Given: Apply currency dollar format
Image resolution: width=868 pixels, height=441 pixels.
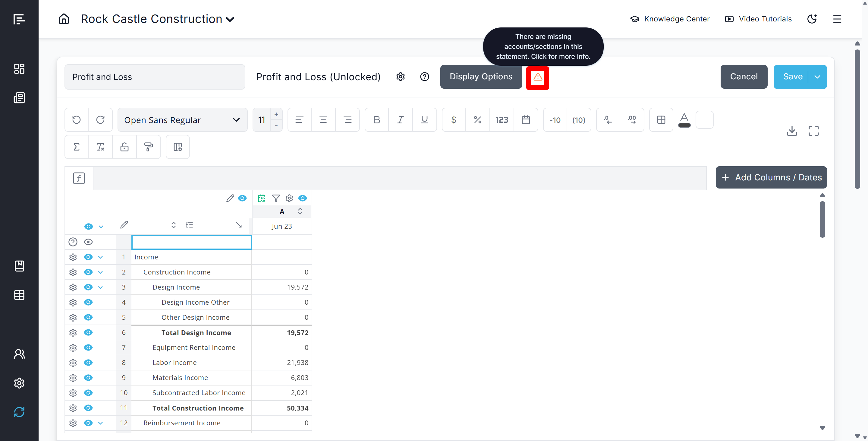Looking at the screenshot, I should coord(454,120).
